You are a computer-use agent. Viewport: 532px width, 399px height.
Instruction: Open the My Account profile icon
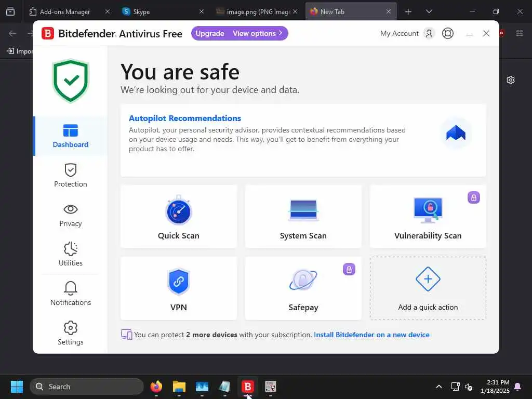[429, 33]
